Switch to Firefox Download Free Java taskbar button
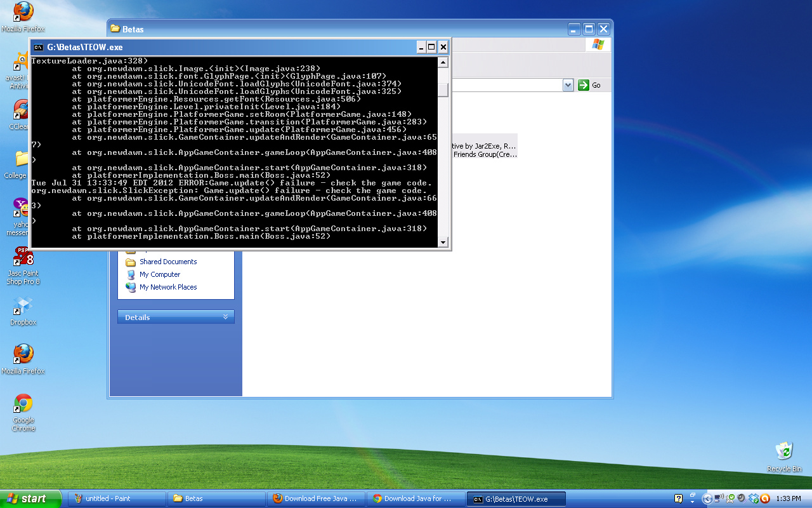This screenshot has width=812, height=508. tap(317, 498)
